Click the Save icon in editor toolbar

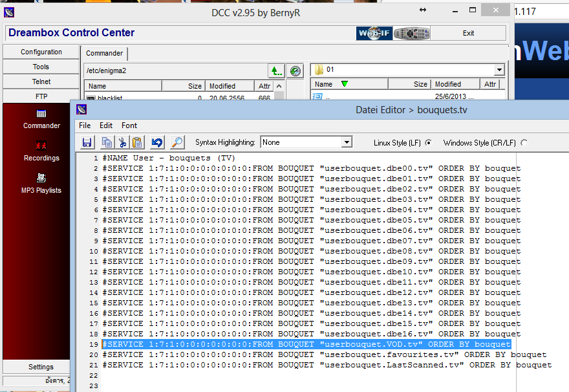[87, 142]
